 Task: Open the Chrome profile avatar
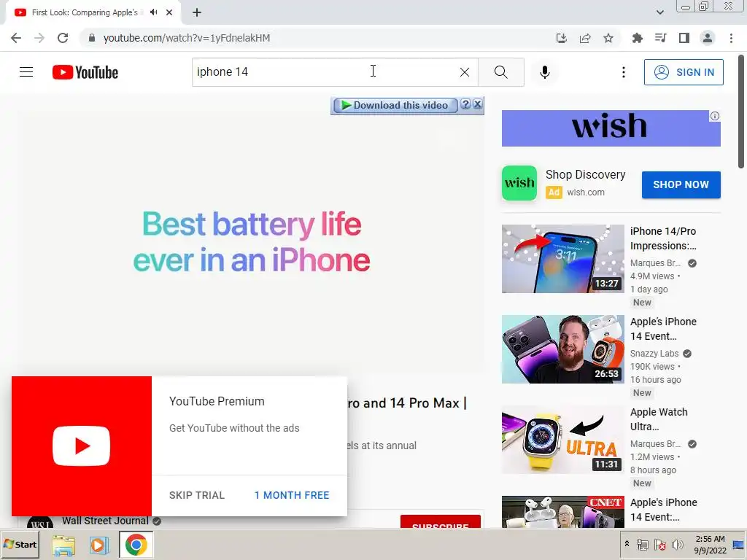click(708, 38)
